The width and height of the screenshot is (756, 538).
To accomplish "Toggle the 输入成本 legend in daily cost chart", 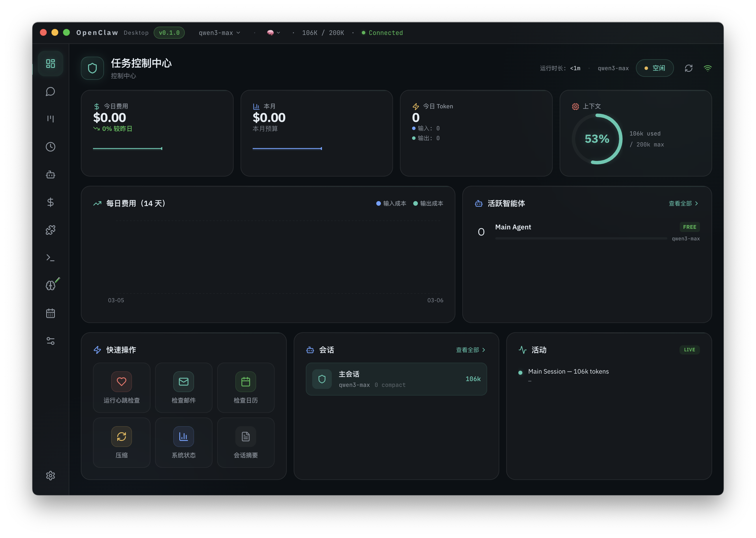I will coord(391,203).
